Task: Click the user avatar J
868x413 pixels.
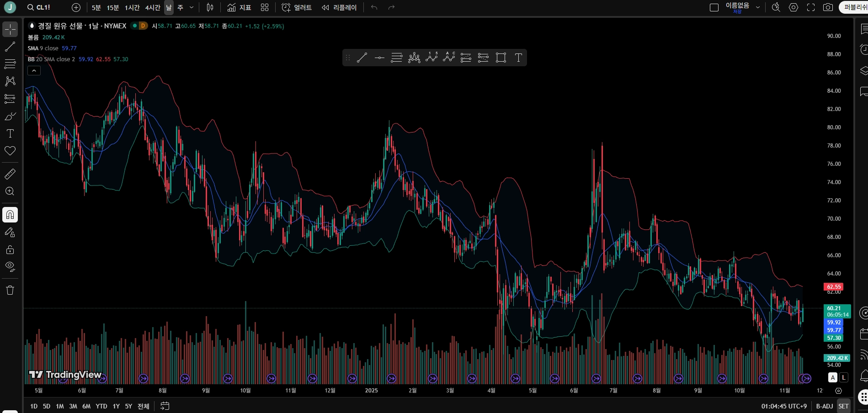Action: (10, 7)
